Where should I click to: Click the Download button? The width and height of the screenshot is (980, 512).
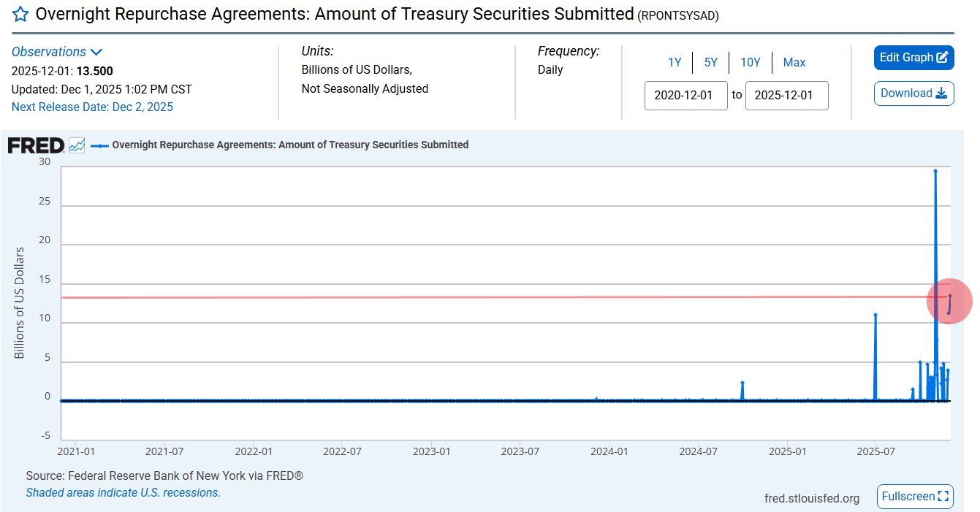913,93
